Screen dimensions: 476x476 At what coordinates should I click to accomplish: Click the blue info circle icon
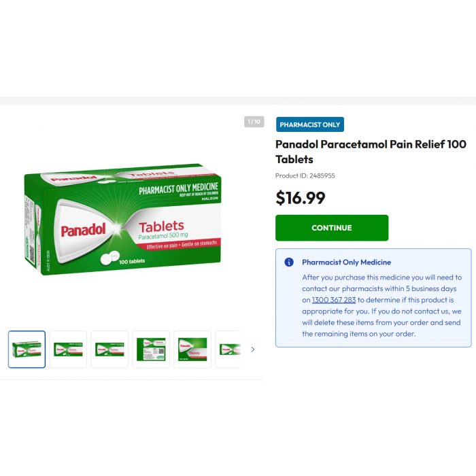289,262
